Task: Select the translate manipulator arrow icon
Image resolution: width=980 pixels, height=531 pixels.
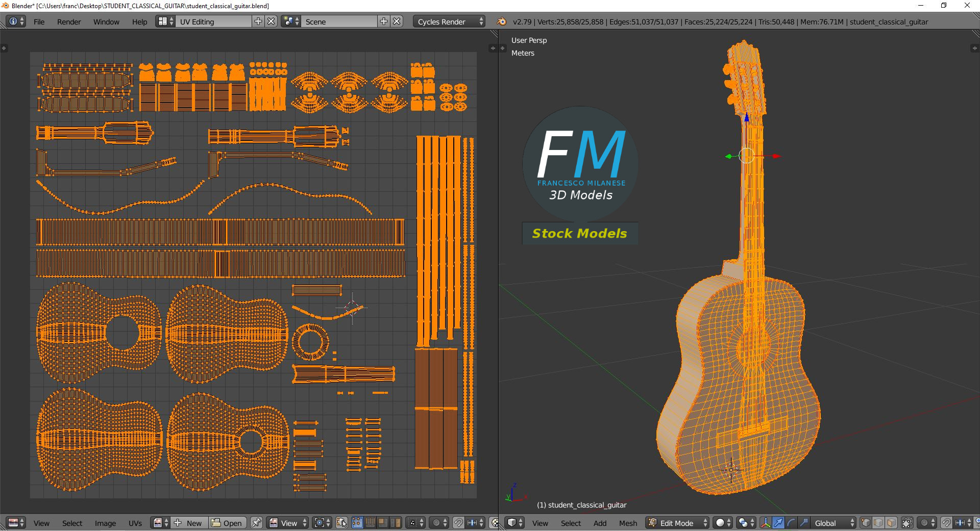Action: 778,523
